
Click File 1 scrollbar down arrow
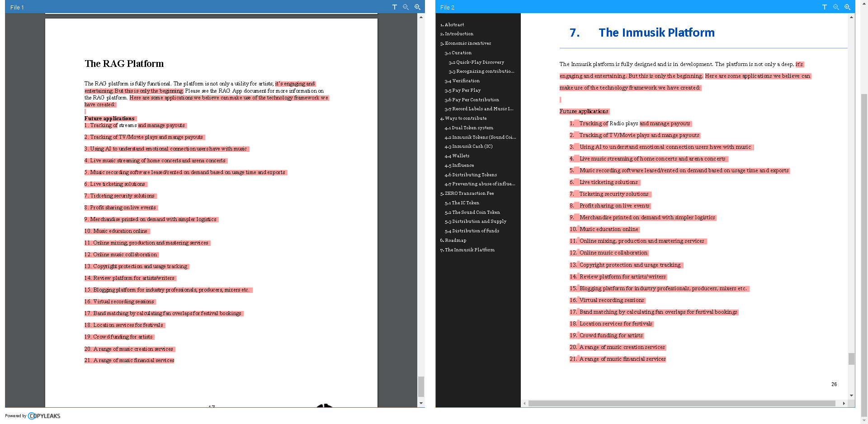[421, 403]
